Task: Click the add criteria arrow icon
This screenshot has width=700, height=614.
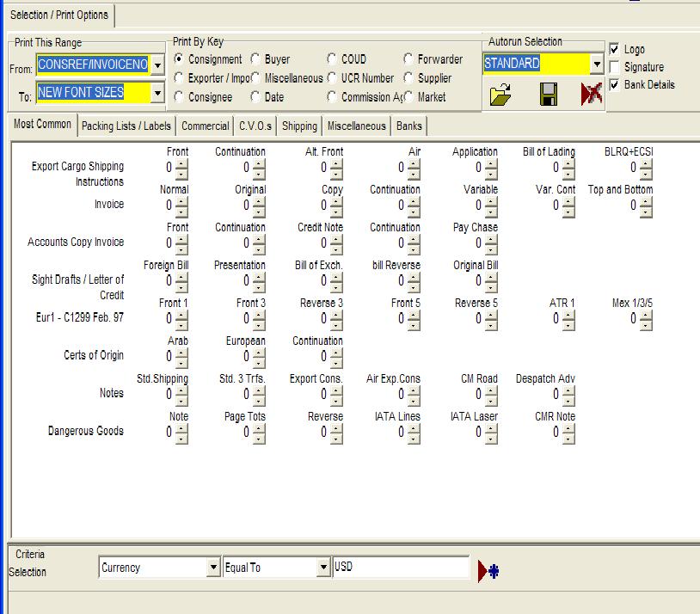Action: [488, 571]
